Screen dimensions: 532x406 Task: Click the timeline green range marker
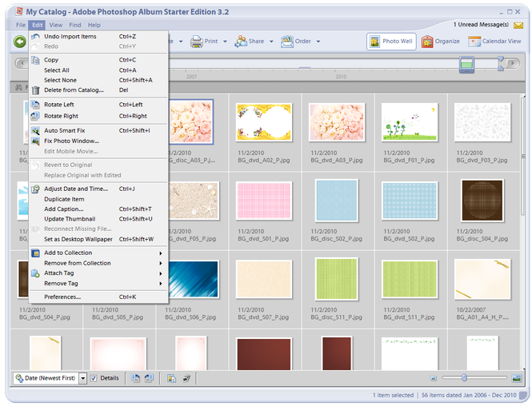(x=466, y=65)
